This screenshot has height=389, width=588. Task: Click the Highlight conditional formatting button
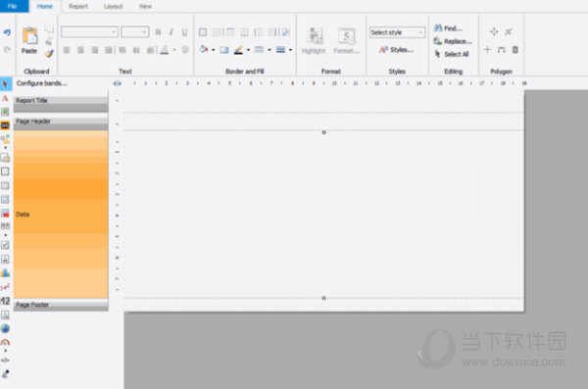314,40
